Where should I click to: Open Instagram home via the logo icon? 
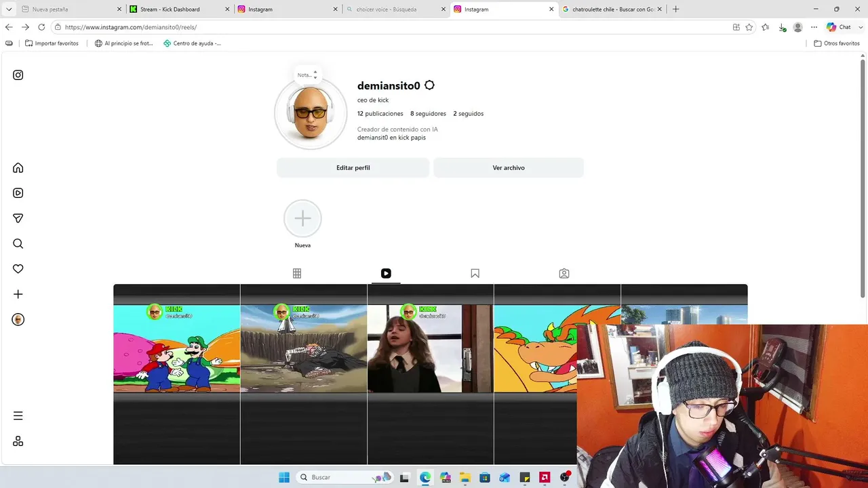pos(18,75)
